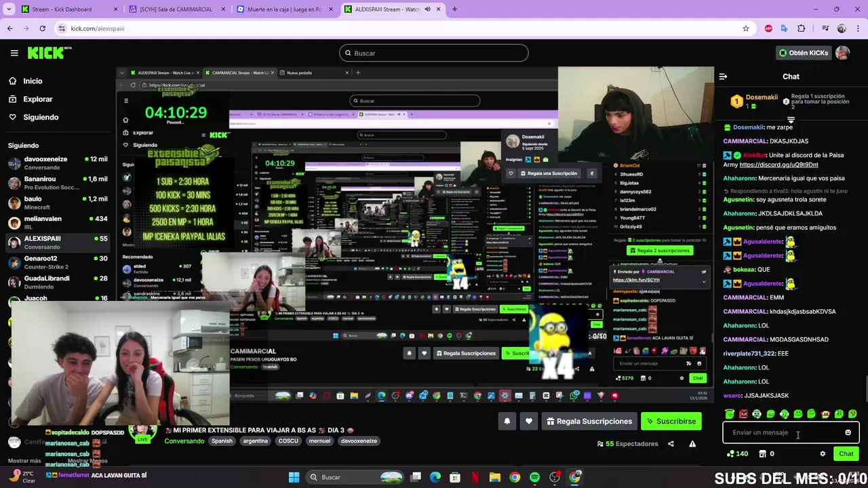Open Genaro102 Counter-Strike 2 channel
868x488 pixels.
pos(58,262)
